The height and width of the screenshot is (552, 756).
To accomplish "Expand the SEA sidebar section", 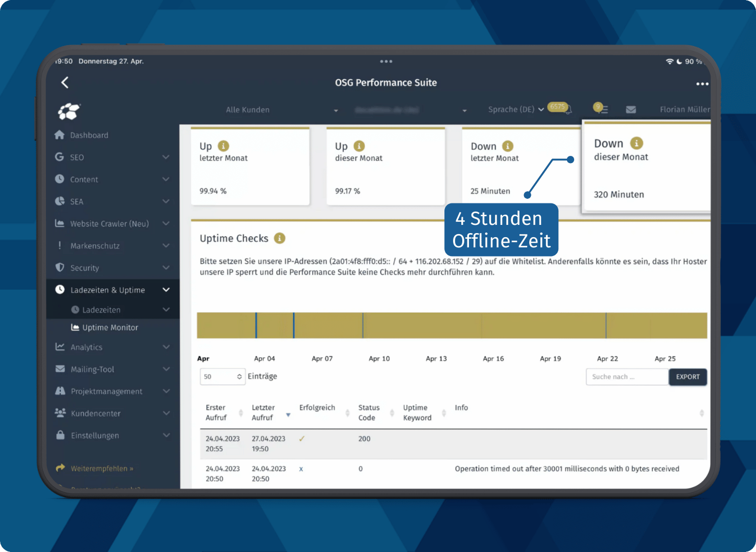I will (166, 201).
